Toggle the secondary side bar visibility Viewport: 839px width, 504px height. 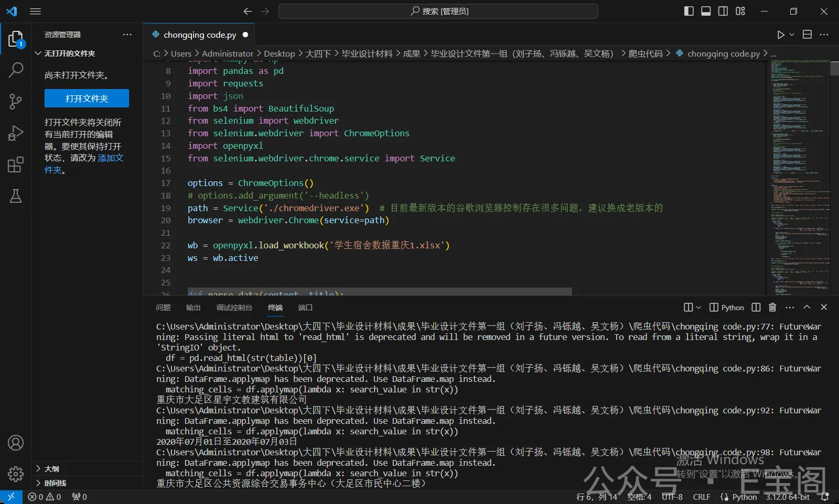pos(723,11)
